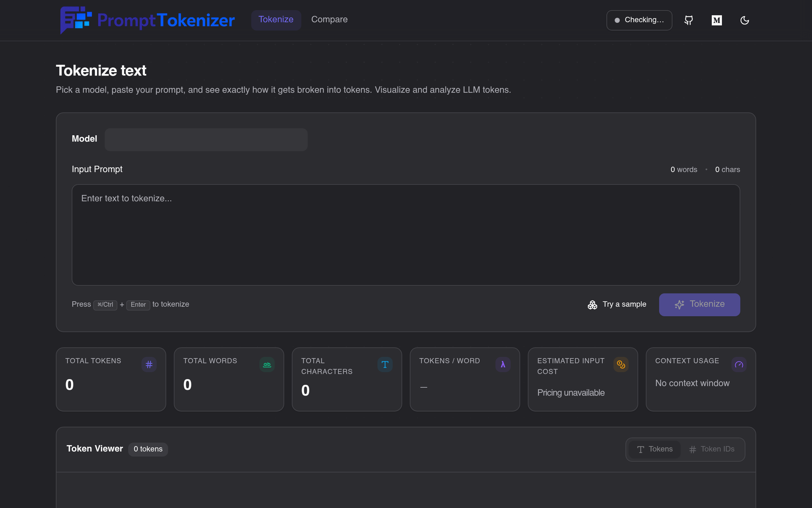Click the Token Viewer title
Image resolution: width=812 pixels, height=508 pixels.
(x=95, y=449)
